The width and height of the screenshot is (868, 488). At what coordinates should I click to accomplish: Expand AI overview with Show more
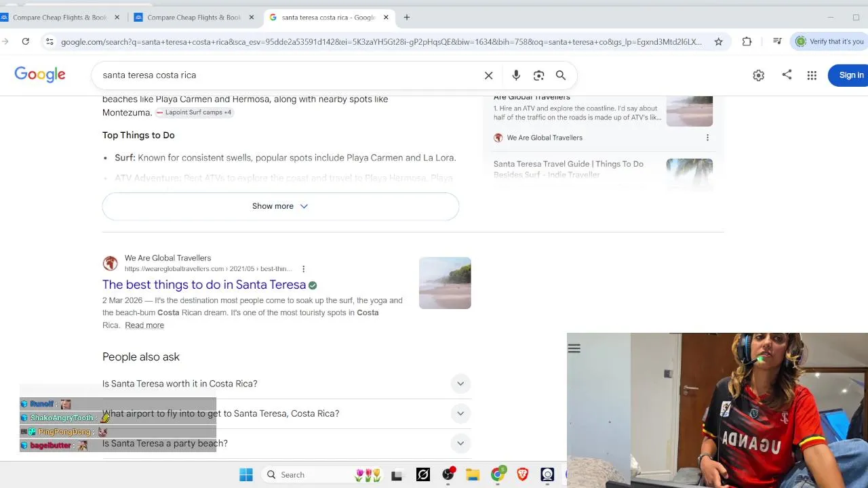click(x=281, y=206)
